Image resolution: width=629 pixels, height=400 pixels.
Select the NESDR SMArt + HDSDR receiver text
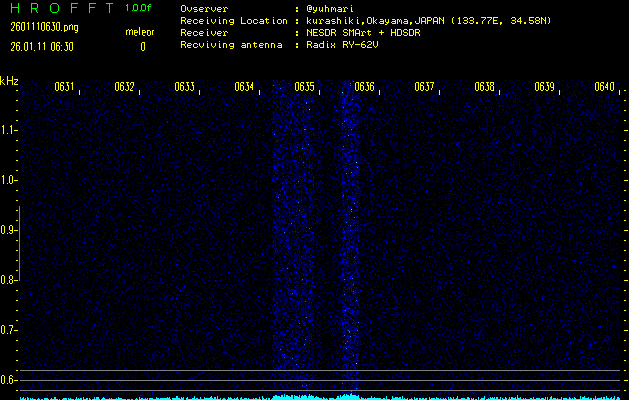(x=360, y=32)
